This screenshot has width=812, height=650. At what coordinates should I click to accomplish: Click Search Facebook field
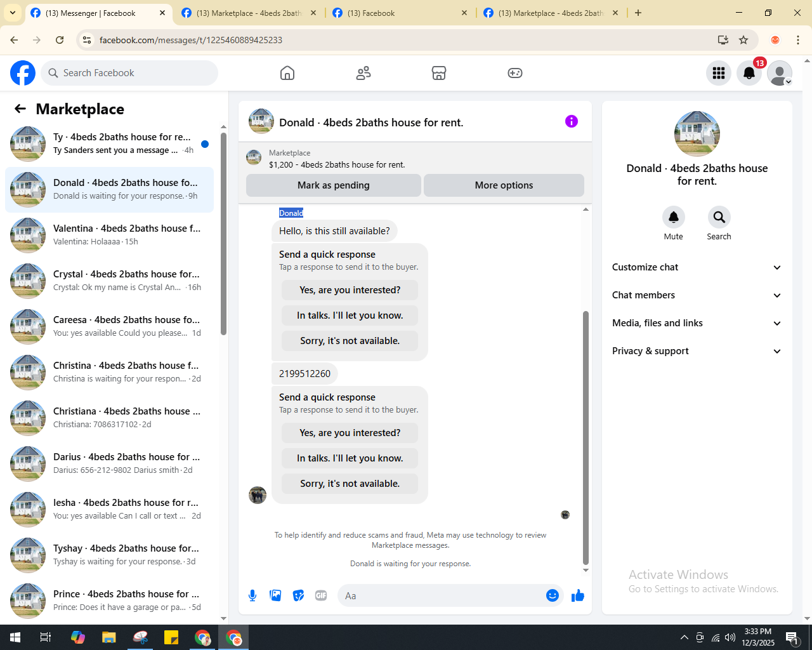[129, 73]
